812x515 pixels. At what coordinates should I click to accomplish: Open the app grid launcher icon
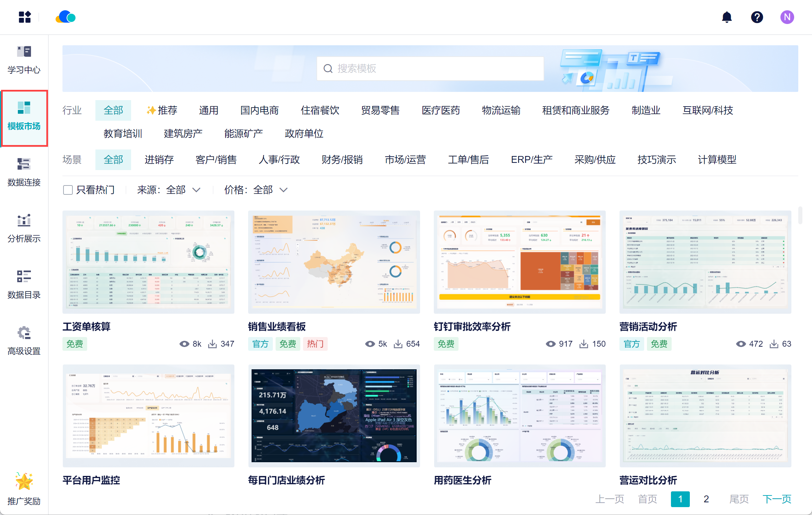point(25,17)
